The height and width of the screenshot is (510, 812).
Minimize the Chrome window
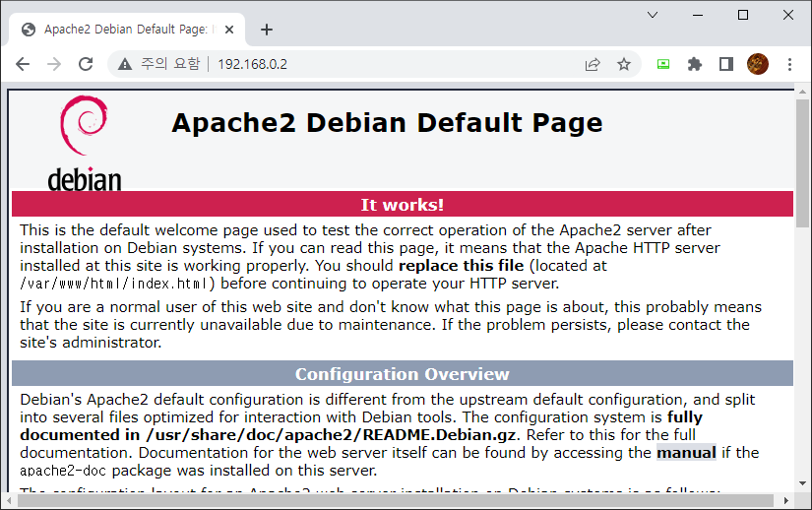click(x=698, y=15)
